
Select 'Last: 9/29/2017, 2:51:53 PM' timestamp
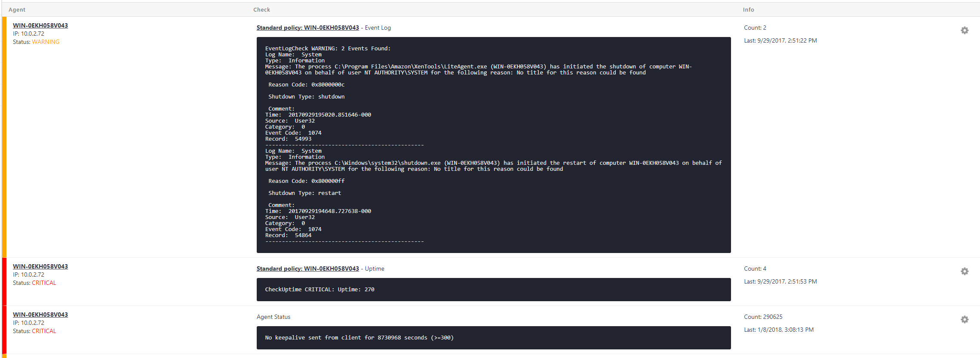coord(780,281)
